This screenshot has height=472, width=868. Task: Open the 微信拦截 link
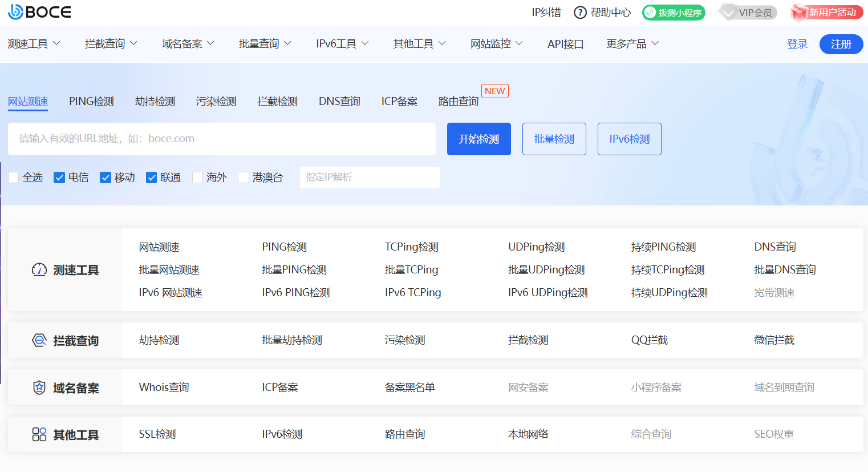(774, 340)
